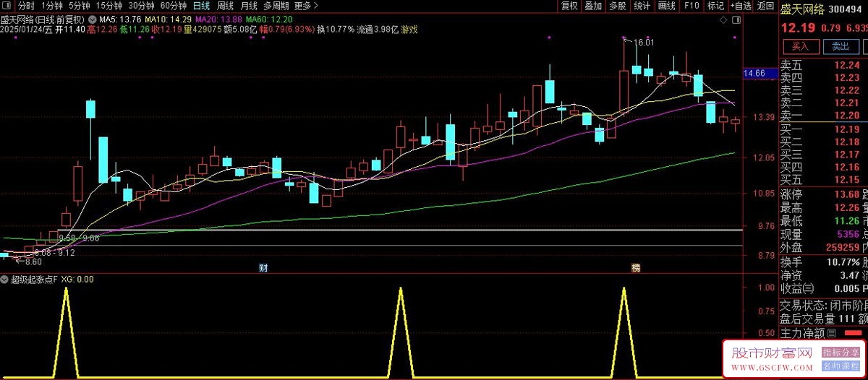868x380 pixels.
Task: Click the 统计 statistics button
Action: (x=642, y=6)
